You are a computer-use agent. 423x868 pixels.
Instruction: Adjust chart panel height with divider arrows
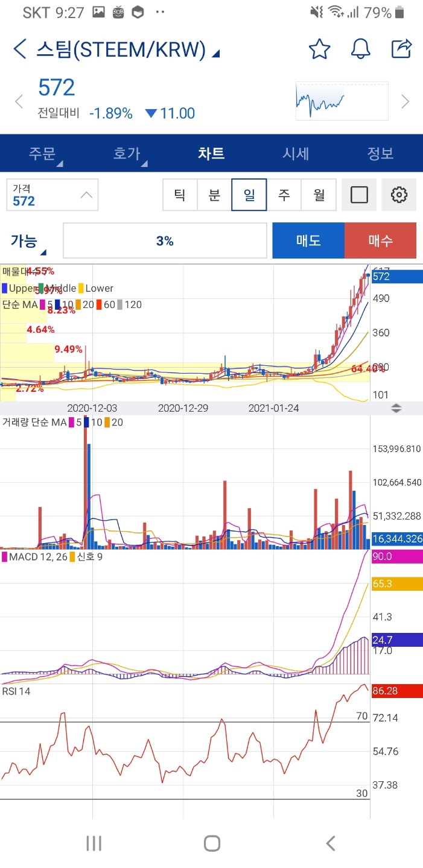[396, 408]
